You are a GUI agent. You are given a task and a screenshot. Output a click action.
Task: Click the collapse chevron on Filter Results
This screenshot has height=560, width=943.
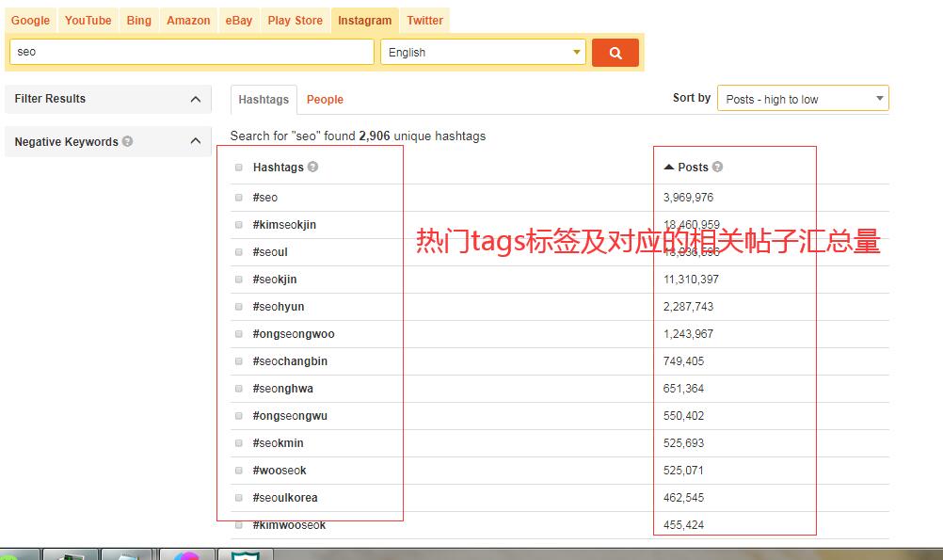click(x=195, y=99)
